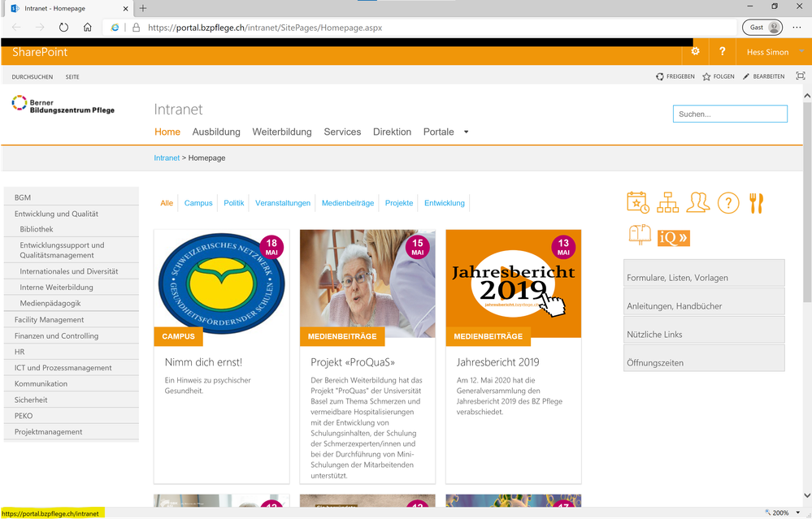This screenshot has height=519, width=812.
Task: Click the Jahresbericht 2019 thumbnail image
Action: coord(513,283)
